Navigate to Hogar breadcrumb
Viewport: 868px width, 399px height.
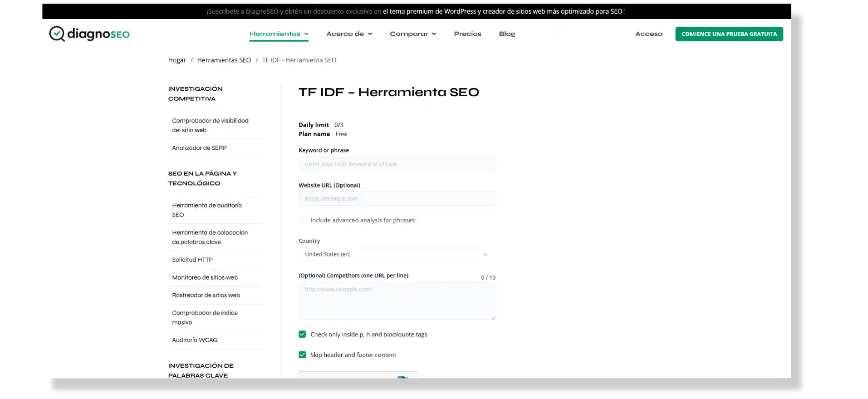[177, 60]
